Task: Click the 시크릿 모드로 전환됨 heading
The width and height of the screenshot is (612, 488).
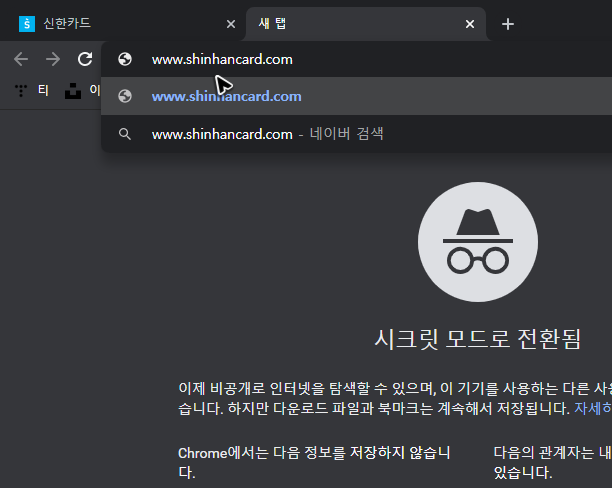Action: tap(478, 339)
